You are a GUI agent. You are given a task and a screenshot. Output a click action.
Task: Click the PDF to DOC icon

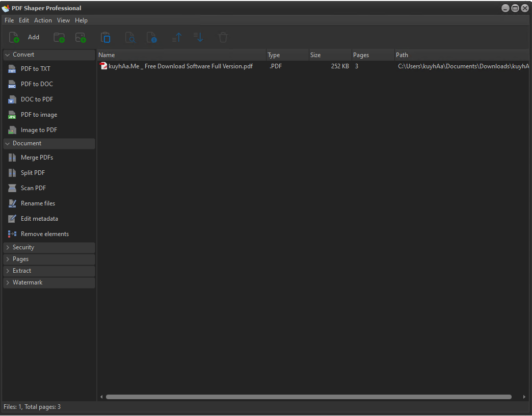tap(12, 84)
